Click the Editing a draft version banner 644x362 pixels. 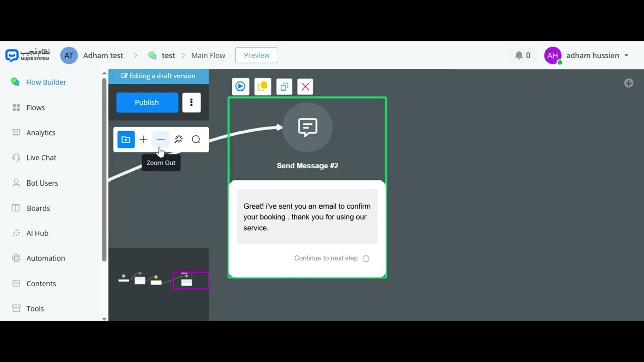coord(158,76)
